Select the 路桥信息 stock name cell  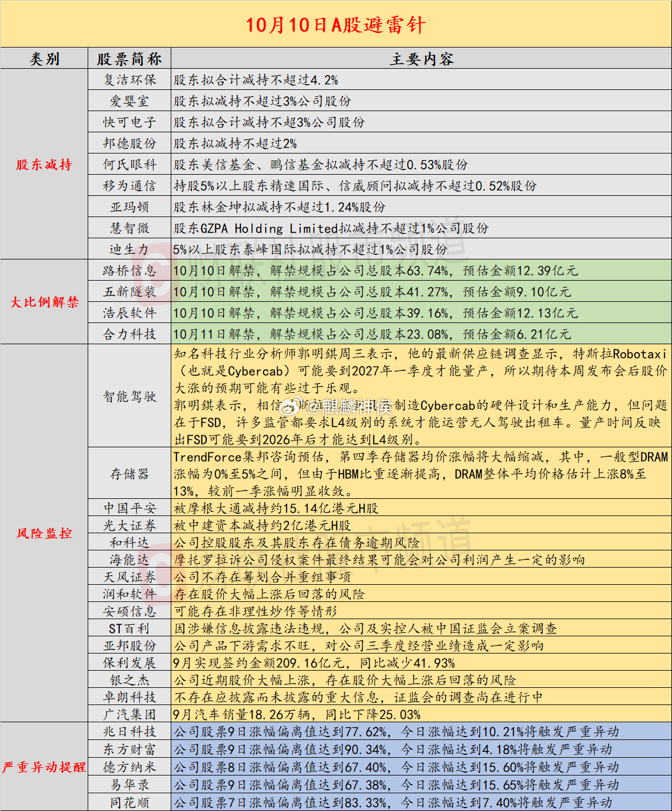pyautogui.click(x=129, y=270)
